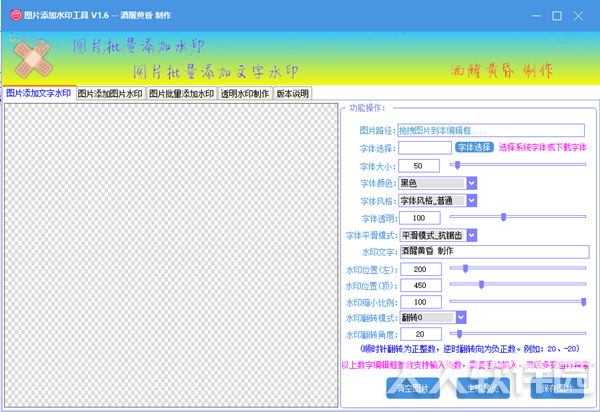600x412 pixels.
Task: Open the 字体平滑模式 dropdown
Action: pyautogui.click(x=438, y=235)
